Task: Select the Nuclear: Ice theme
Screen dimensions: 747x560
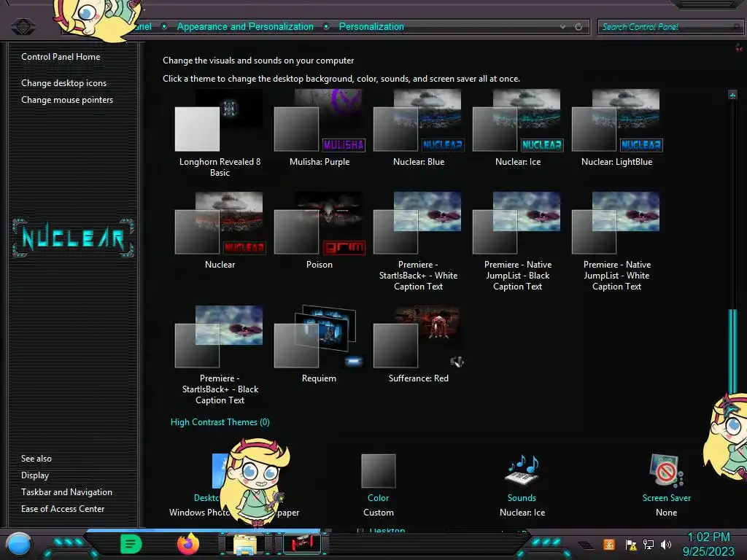Action: pyautogui.click(x=518, y=128)
